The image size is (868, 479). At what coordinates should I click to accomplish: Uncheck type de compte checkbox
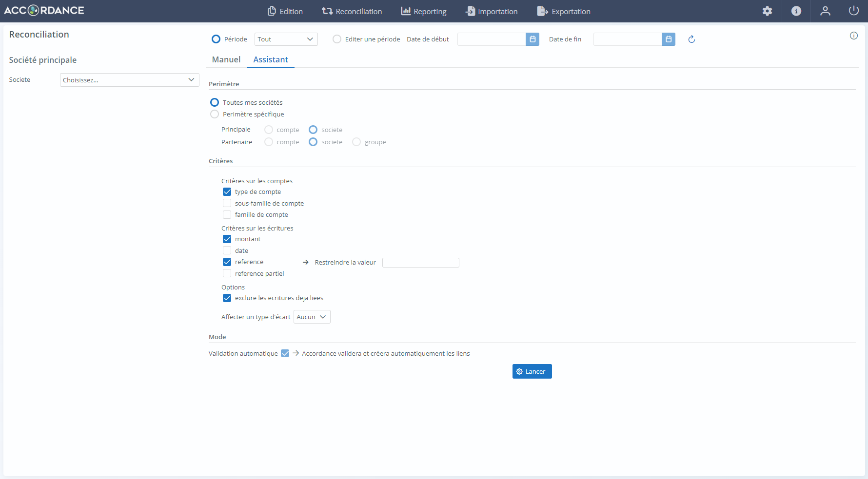(x=227, y=192)
